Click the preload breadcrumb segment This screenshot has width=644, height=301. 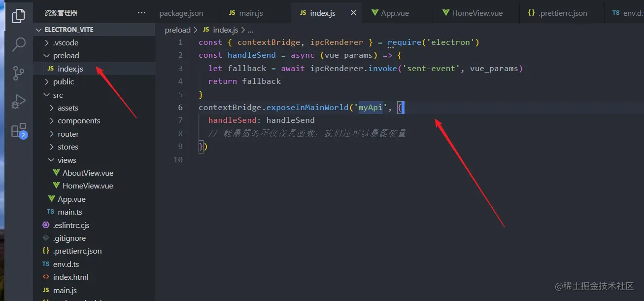pyautogui.click(x=177, y=30)
